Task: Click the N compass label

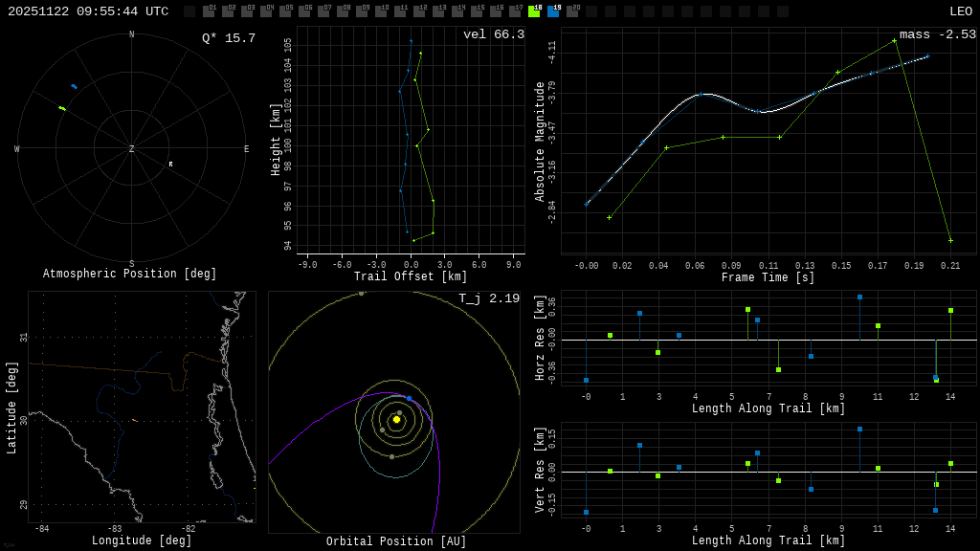Action: [x=131, y=34]
